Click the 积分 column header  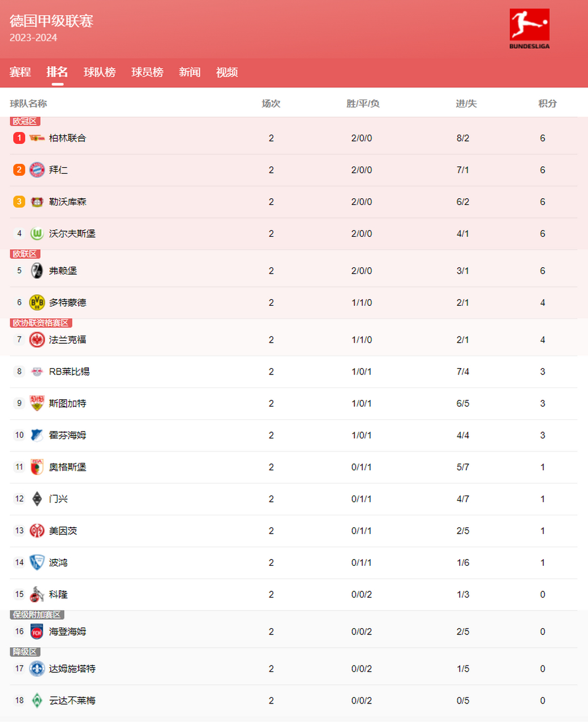tap(547, 104)
